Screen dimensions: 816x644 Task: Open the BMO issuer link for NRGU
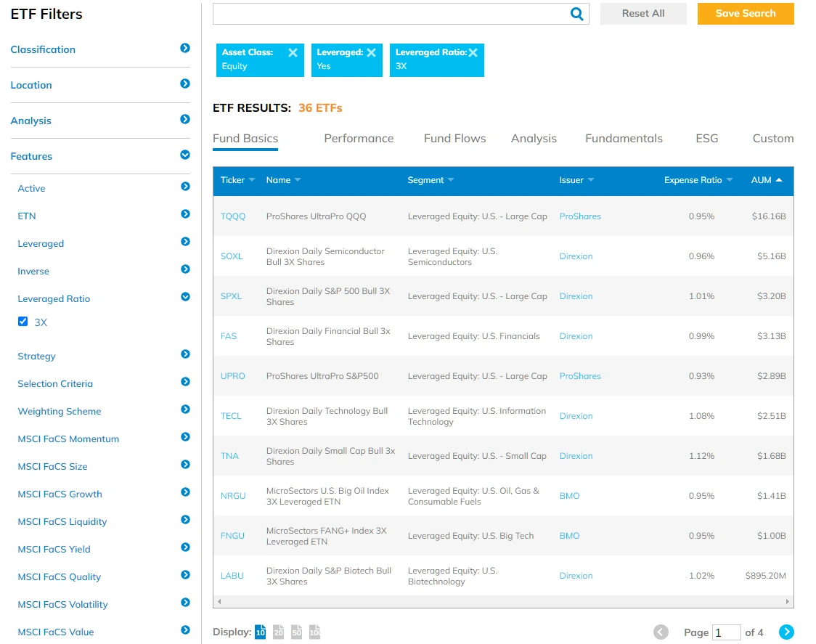569,496
